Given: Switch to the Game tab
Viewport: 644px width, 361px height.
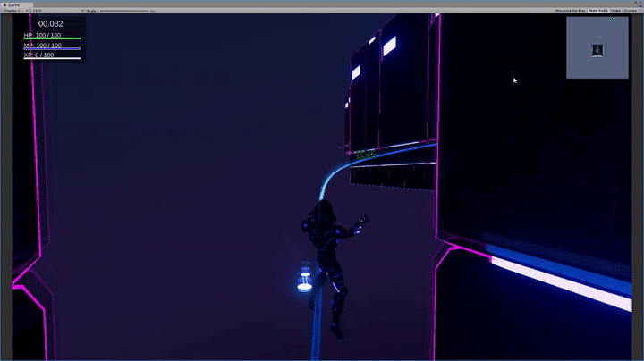Looking at the screenshot, I should point(14,4).
